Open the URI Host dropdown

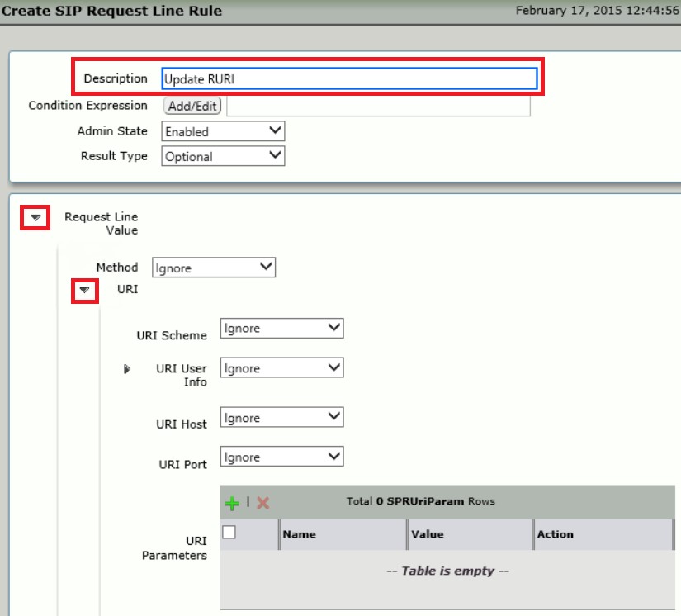pos(281,418)
